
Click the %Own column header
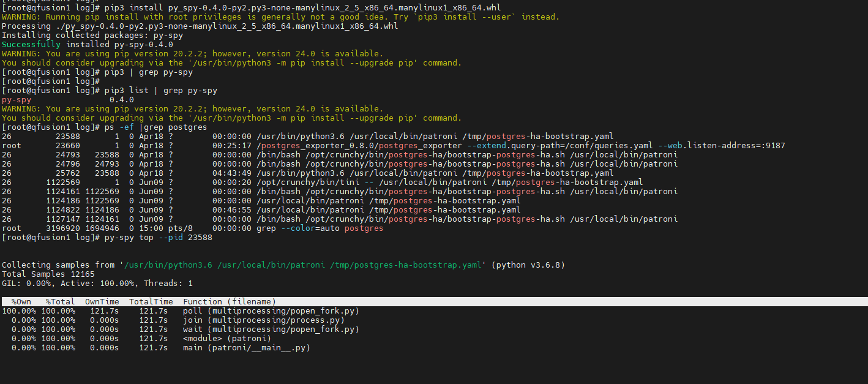pyautogui.click(x=21, y=302)
